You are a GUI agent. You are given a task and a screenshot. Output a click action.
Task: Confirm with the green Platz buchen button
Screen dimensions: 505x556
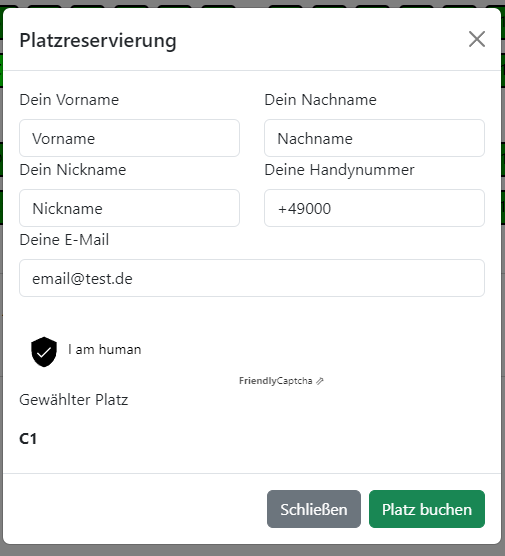427,509
